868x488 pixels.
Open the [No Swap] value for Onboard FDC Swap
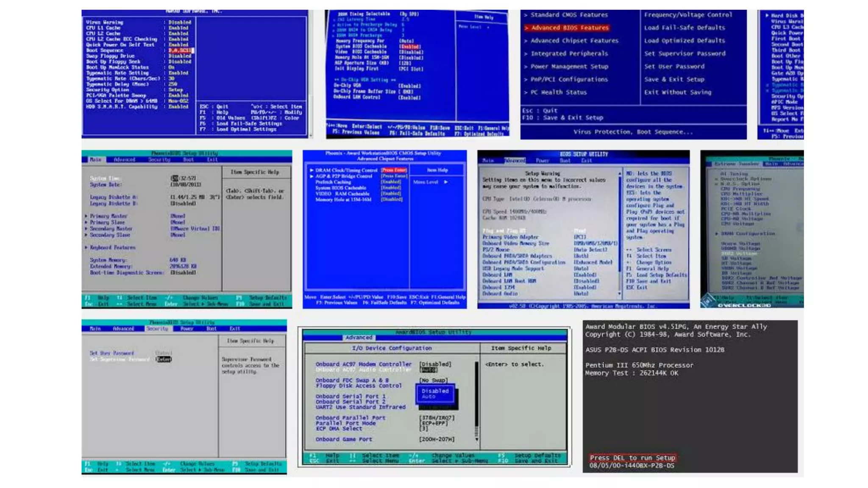click(433, 380)
